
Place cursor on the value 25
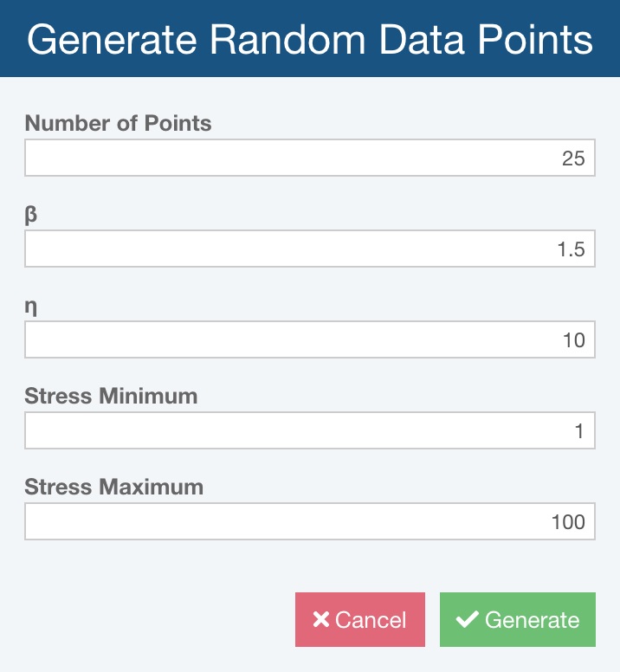[573, 158]
